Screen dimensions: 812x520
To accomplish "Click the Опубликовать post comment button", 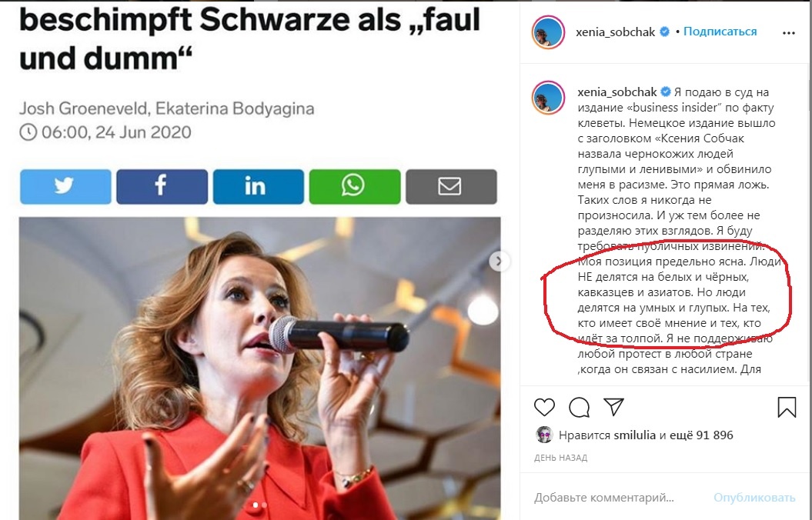I will 754,497.
